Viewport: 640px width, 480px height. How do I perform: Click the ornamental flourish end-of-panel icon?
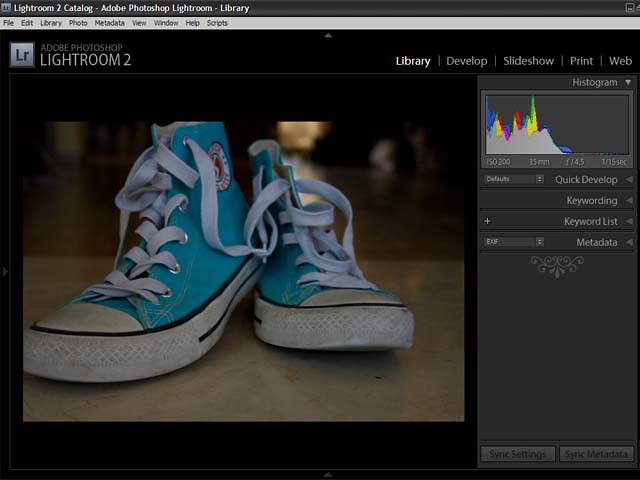[x=557, y=265]
